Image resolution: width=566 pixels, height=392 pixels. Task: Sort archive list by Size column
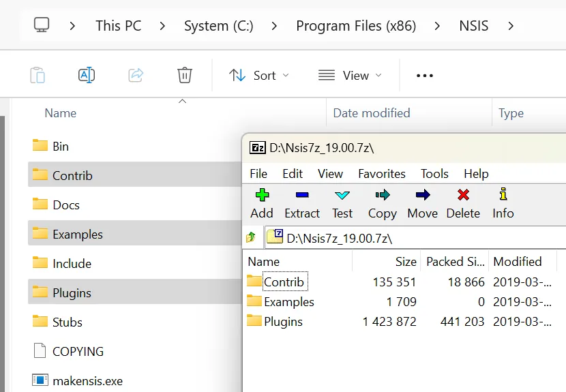coord(405,261)
